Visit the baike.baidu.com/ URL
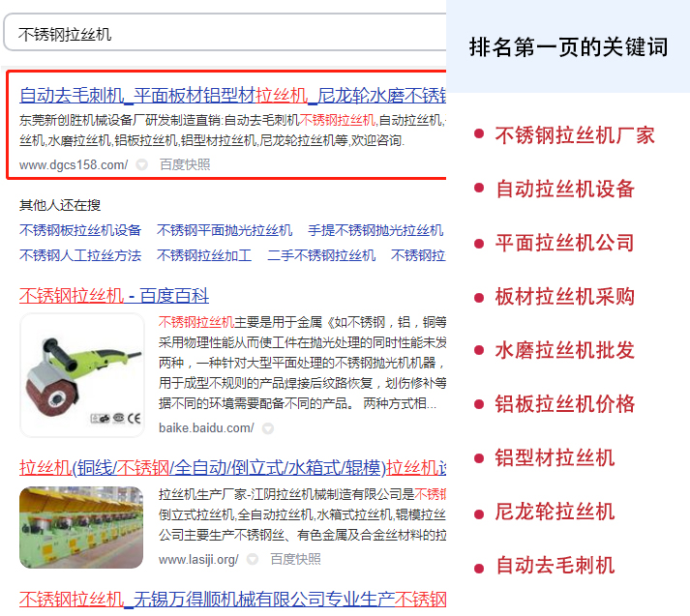The width and height of the screenshot is (690, 616). (x=206, y=428)
